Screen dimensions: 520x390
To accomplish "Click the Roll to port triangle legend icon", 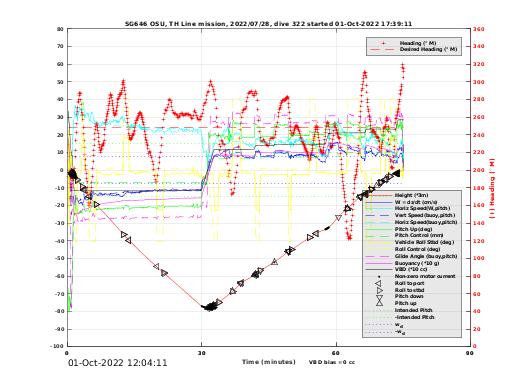I will (x=379, y=283).
